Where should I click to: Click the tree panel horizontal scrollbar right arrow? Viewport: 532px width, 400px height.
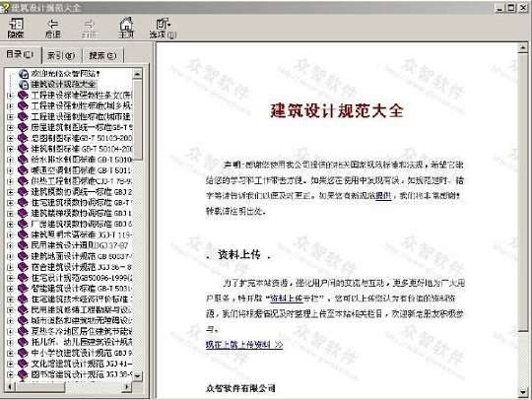pyautogui.click(x=127, y=386)
